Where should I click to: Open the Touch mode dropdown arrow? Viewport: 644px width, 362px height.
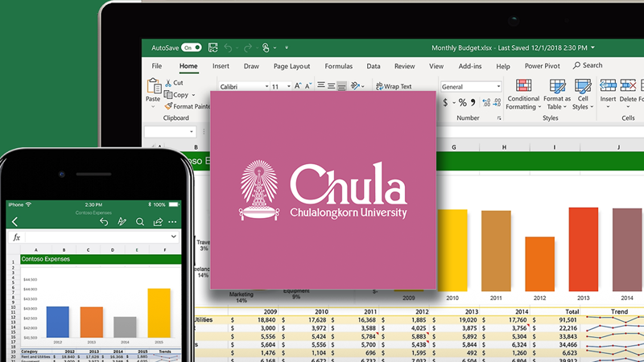point(275,48)
